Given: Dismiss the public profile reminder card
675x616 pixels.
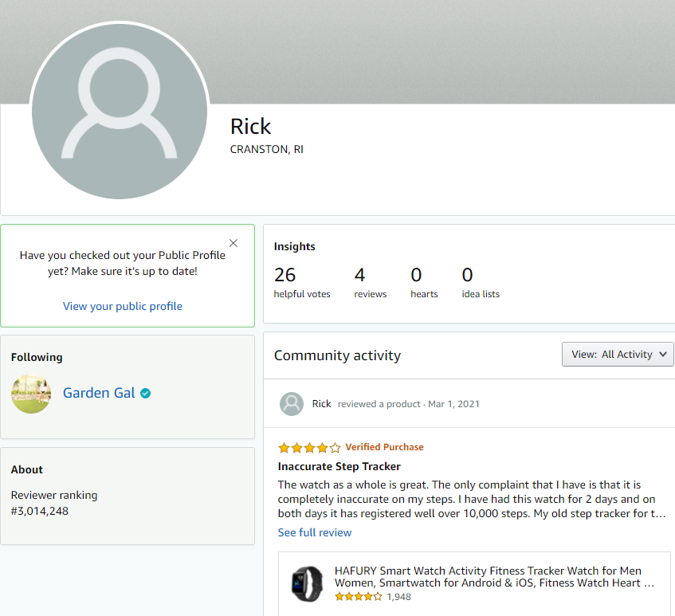Looking at the screenshot, I should tap(234, 243).
